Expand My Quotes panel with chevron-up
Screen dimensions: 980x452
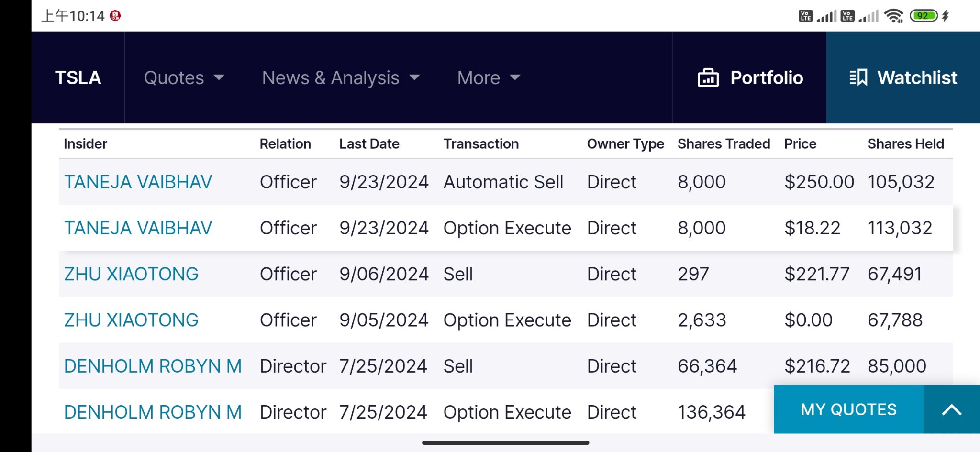click(x=951, y=409)
